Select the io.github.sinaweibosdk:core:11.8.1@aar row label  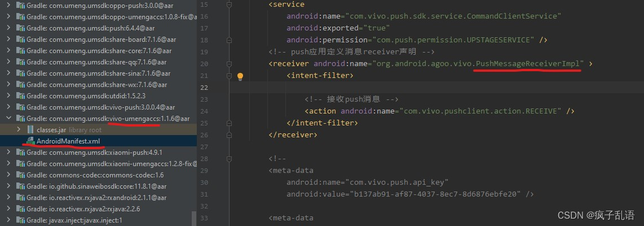point(102,186)
